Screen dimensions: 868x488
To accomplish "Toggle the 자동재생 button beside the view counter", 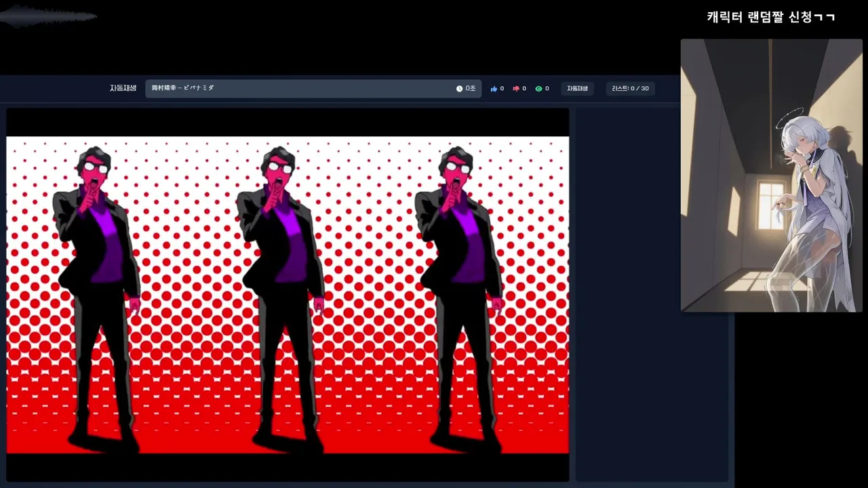I will (577, 89).
